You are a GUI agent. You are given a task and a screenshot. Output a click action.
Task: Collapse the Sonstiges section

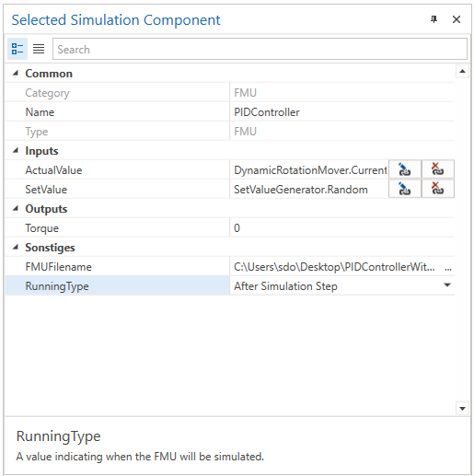(x=16, y=248)
